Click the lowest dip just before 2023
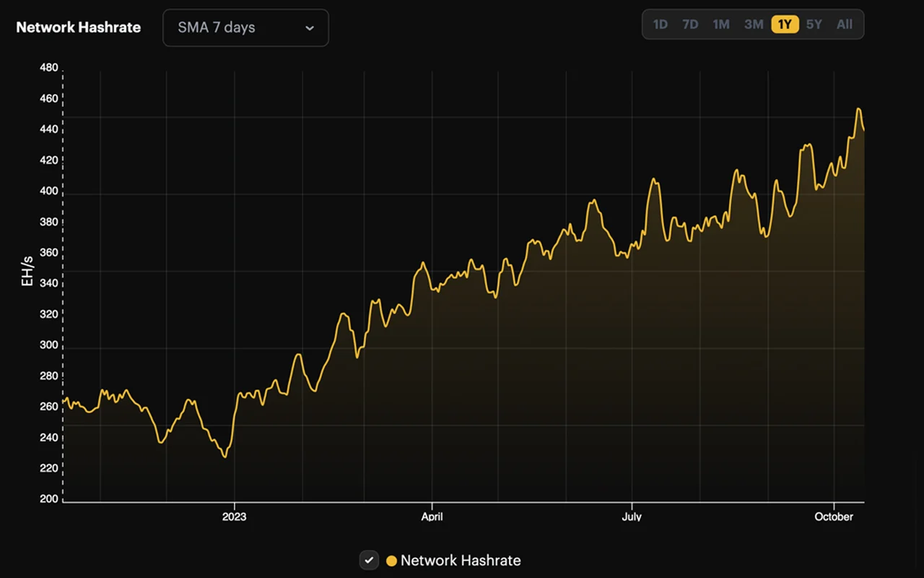The image size is (924, 578). [x=225, y=457]
